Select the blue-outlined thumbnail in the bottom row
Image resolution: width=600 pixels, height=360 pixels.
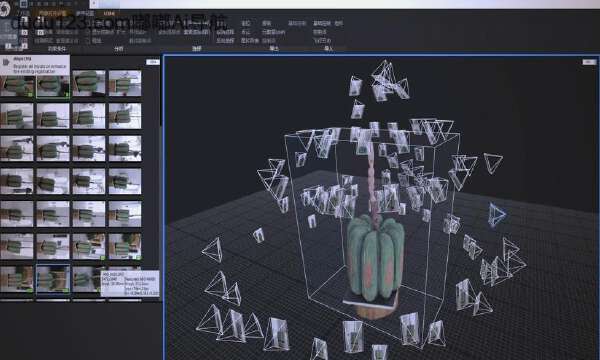click(53, 279)
